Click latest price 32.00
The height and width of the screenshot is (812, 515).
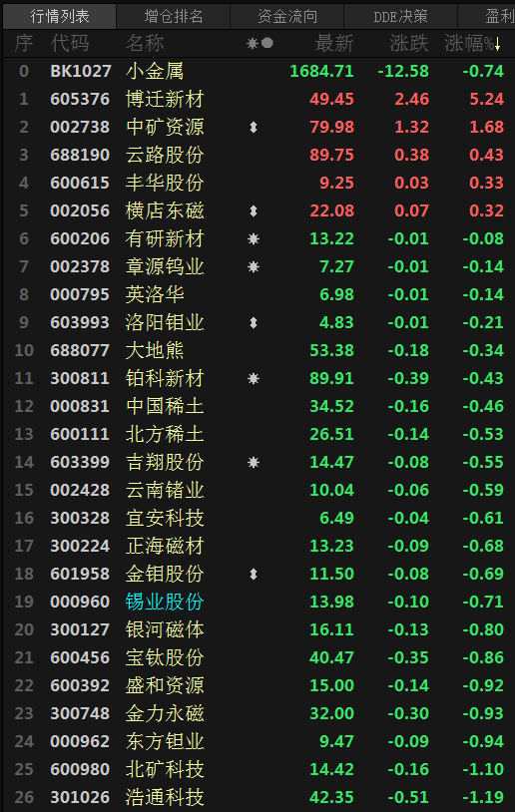(x=331, y=714)
